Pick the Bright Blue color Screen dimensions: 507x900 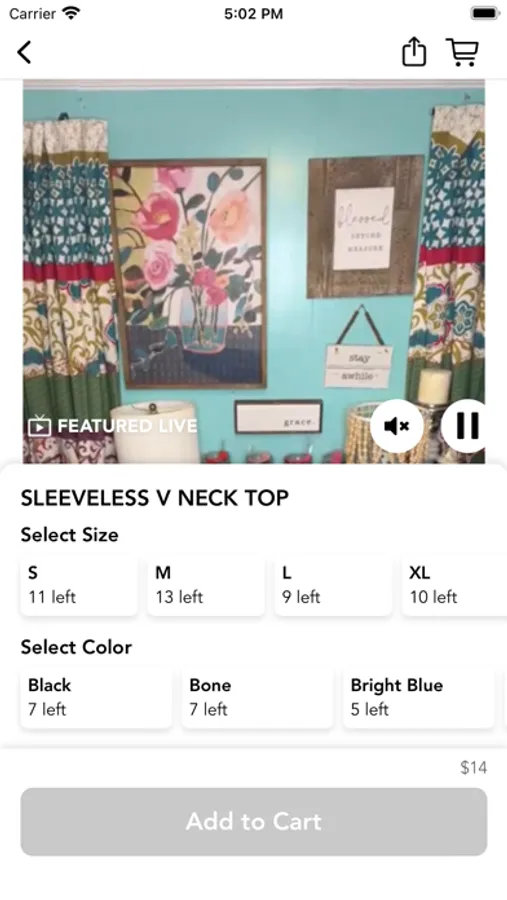[x=419, y=697]
